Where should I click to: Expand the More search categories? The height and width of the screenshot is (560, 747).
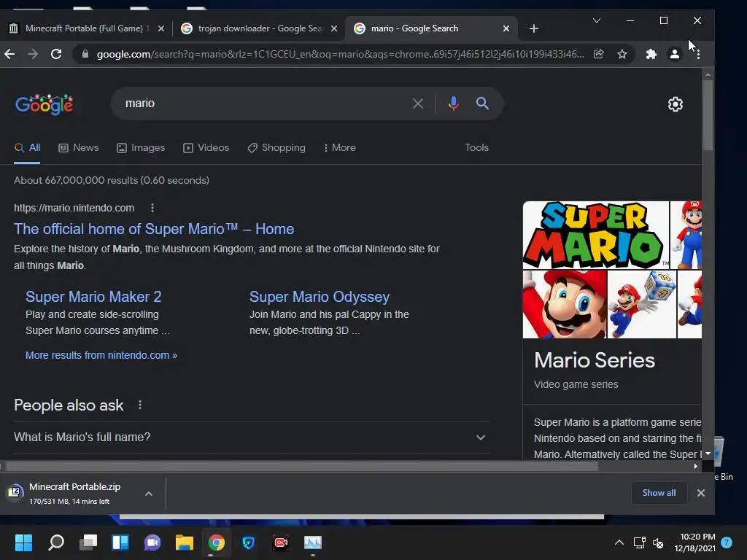click(339, 147)
